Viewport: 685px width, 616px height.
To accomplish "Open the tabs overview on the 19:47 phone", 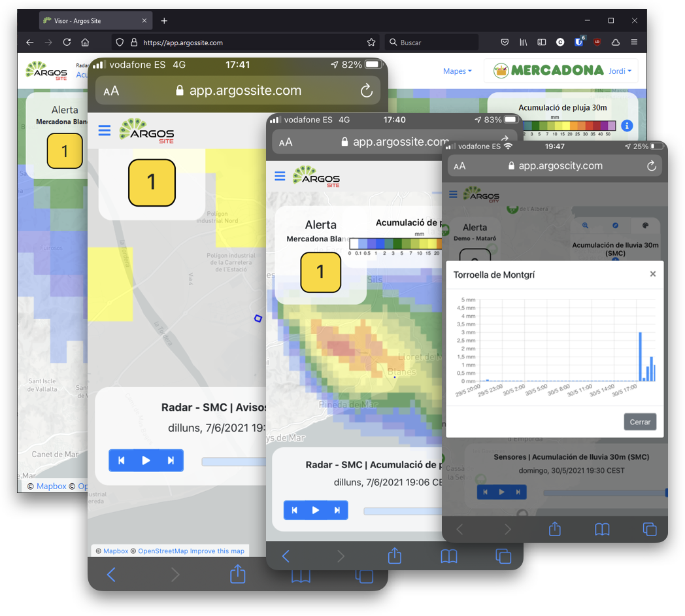I will 650,530.
